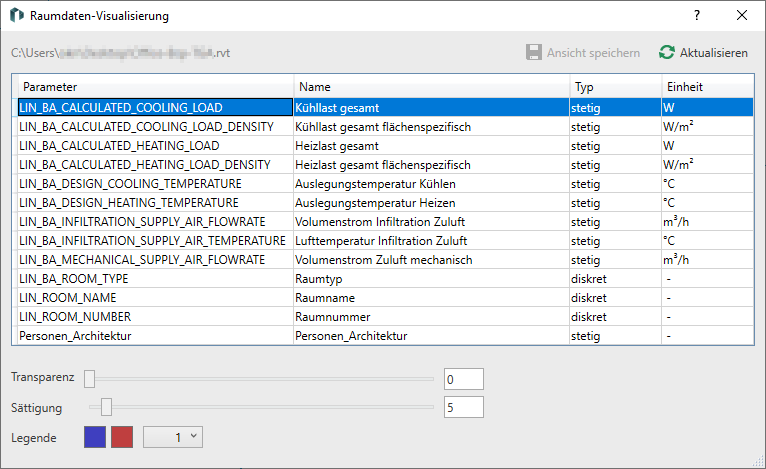Click the name cell Auslegungstemperatur Heizen
766x469 pixels.
(431, 203)
